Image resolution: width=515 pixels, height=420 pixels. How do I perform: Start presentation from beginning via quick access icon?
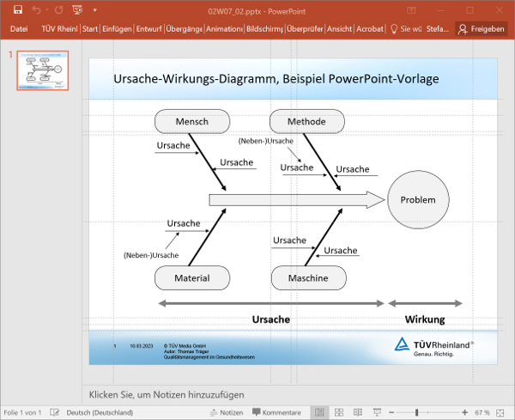(77, 9)
